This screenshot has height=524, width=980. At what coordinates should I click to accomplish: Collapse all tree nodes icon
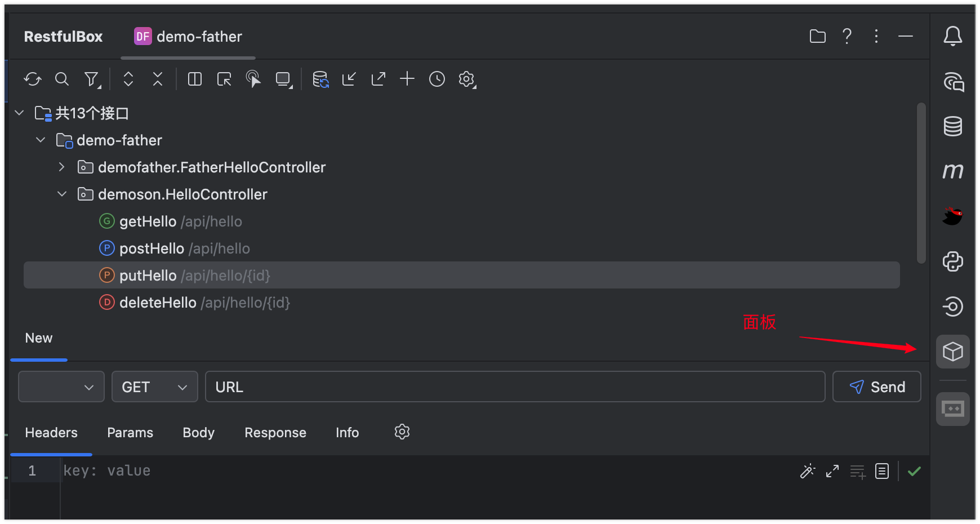158,79
